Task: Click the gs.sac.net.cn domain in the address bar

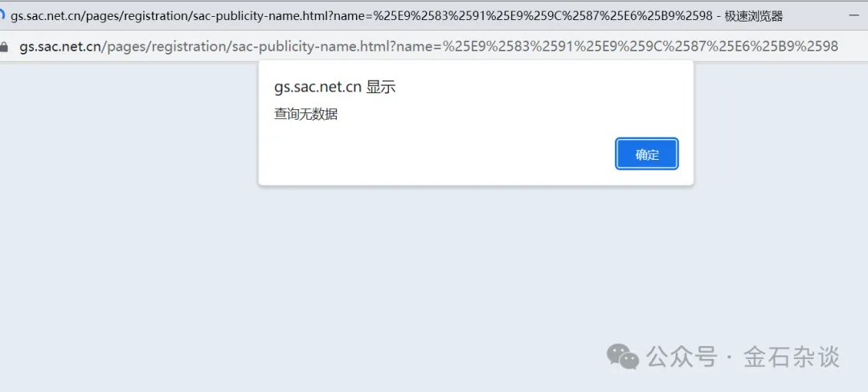Action: (x=59, y=47)
